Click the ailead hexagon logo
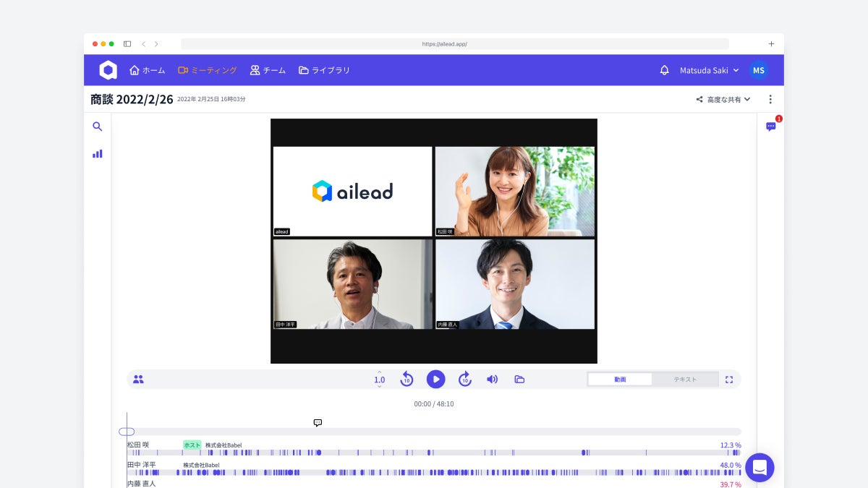Viewport: 868px width, 488px height. [x=108, y=70]
